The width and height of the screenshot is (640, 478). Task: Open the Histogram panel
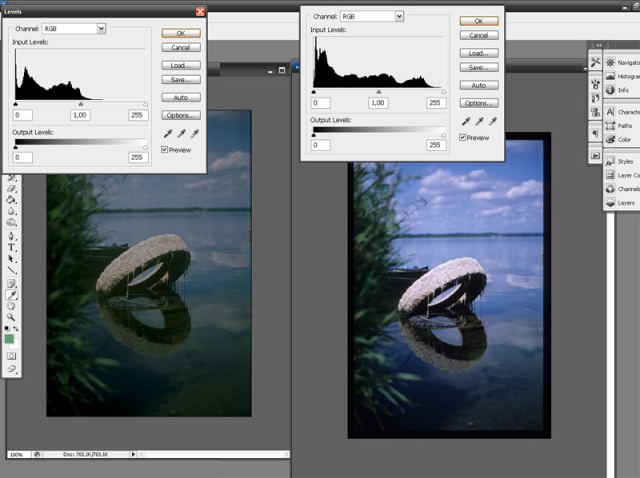[622, 76]
